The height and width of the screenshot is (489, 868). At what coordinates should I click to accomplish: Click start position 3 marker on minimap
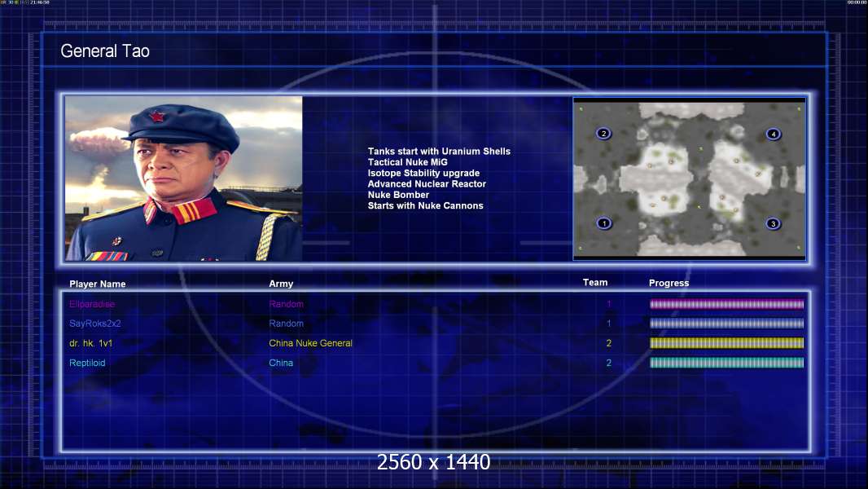click(x=773, y=224)
